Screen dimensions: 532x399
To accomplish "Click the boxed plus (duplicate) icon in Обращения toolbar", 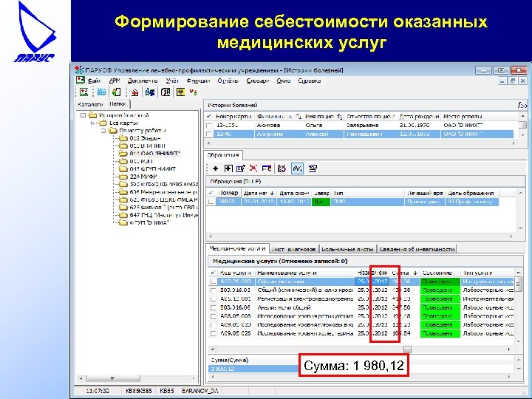I will coord(228,168).
